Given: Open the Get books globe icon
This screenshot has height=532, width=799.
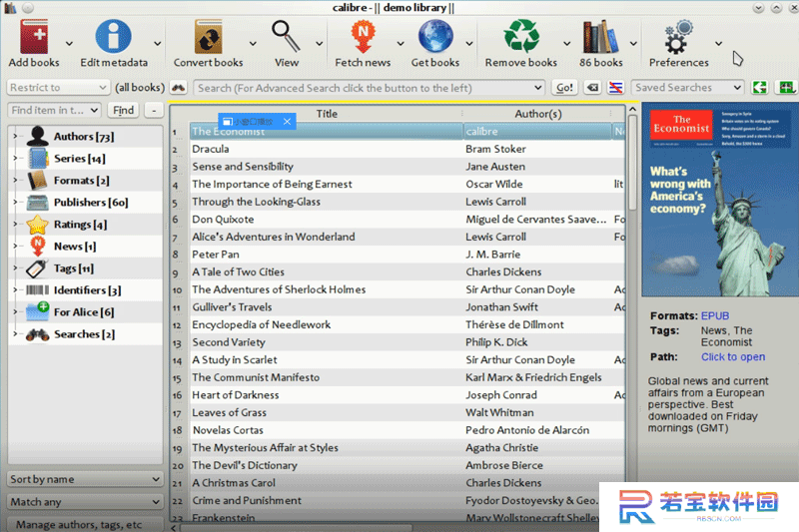Looking at the screenshot, I should (x=435, y=37).
